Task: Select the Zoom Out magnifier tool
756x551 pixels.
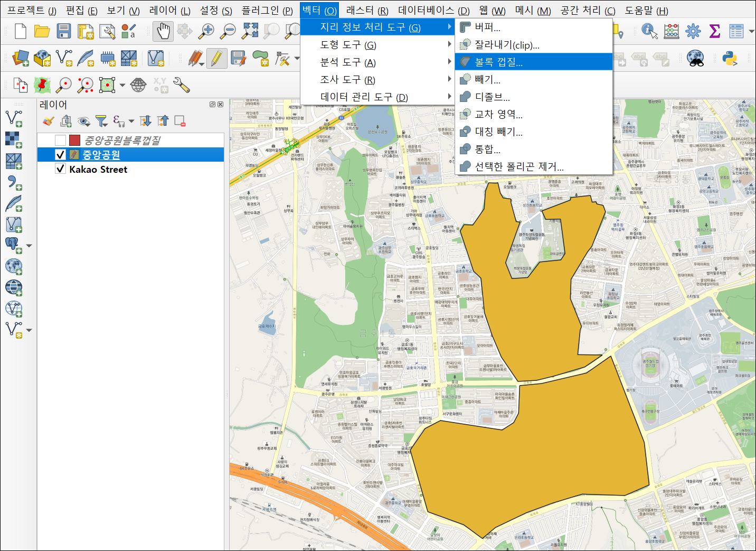Action: pyautogui.click(x=228, y=31)
